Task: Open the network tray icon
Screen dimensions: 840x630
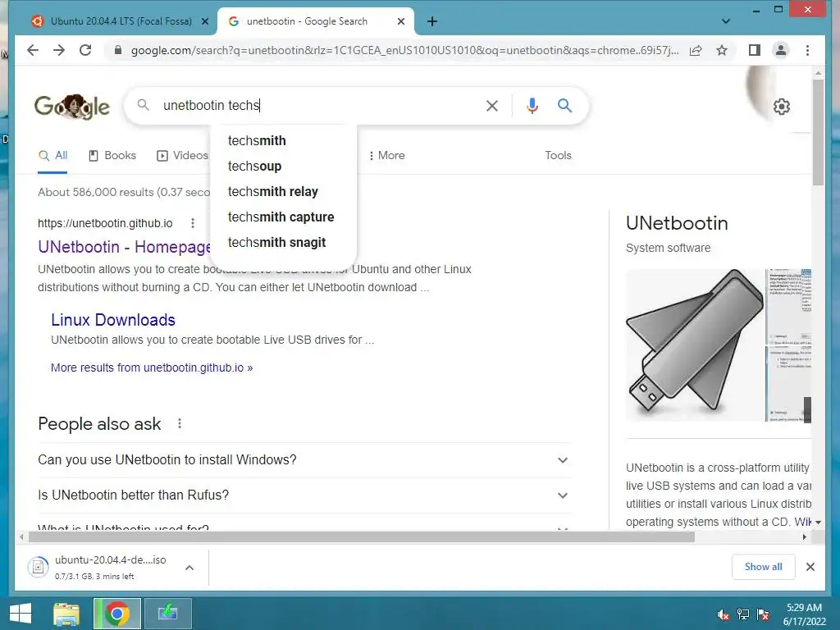Action: coord(743,614)
